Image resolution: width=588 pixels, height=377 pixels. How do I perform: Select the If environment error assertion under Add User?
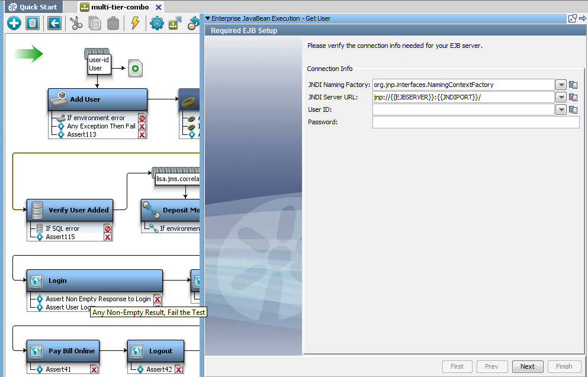click(96, 118)
